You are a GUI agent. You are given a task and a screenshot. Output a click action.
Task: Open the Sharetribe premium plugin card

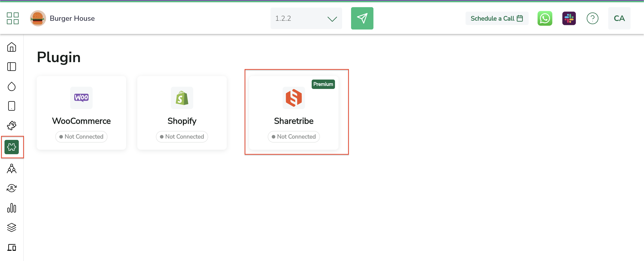294,113
